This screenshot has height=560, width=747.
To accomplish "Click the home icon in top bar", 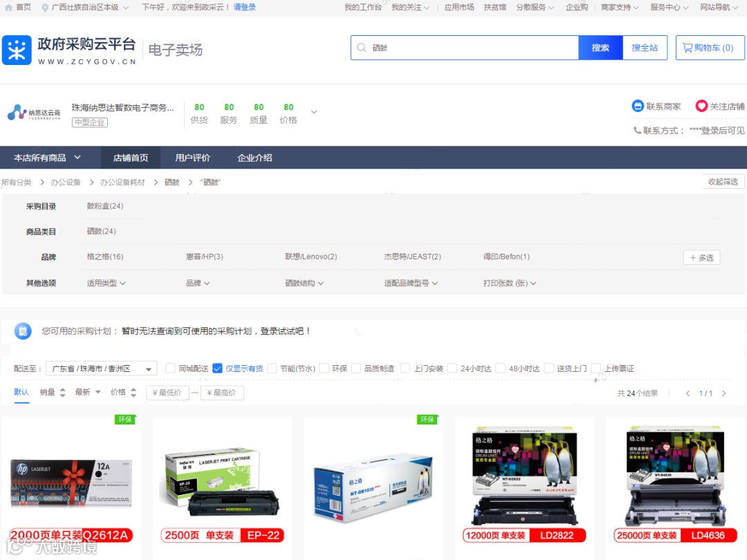I will pos(8,8).
